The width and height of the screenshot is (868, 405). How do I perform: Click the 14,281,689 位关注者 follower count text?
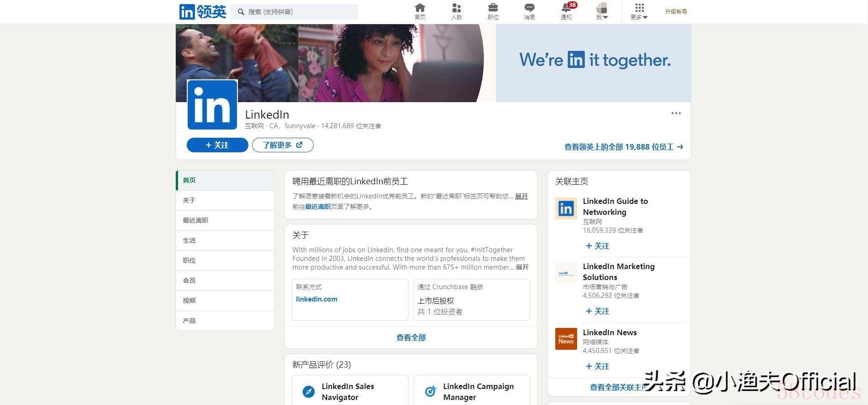[x=351, y=126]
